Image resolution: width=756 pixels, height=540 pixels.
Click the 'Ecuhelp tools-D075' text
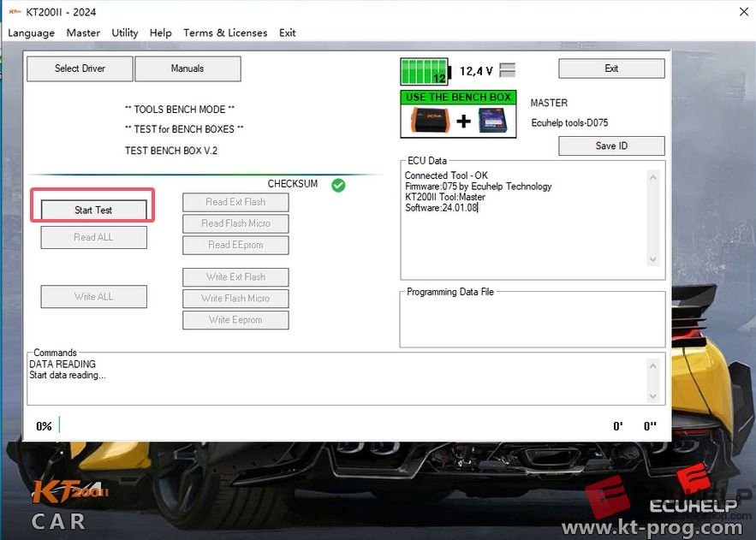[x=569, y=123]
